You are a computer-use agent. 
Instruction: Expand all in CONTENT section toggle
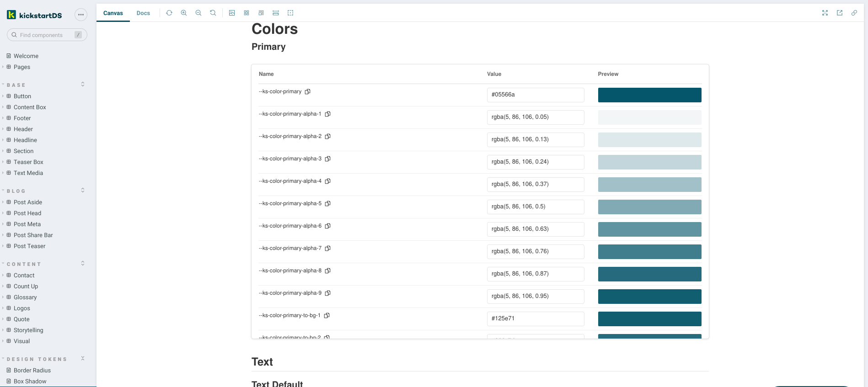[x=83, y=263]
